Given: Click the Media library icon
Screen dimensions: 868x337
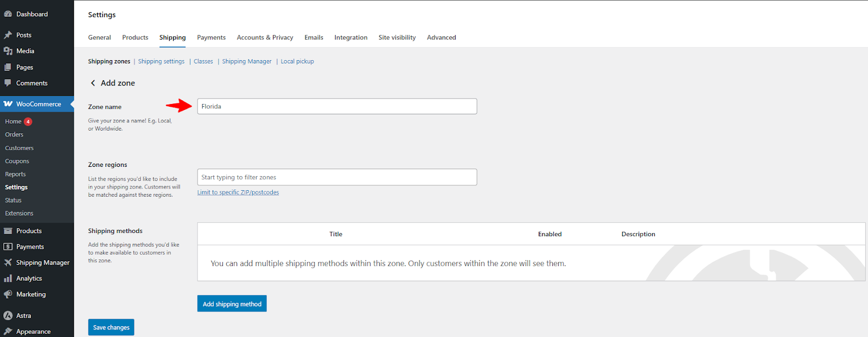Looking at the screenshot, I should click(8, 51).
